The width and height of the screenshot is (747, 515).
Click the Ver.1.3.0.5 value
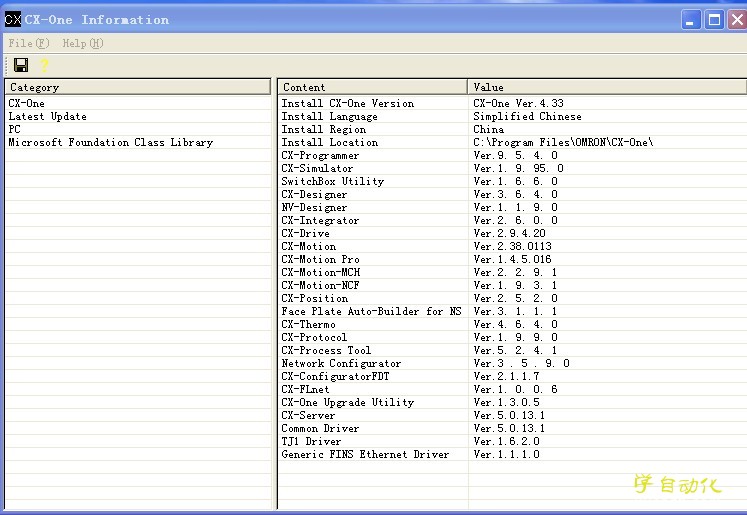point(506,403)
